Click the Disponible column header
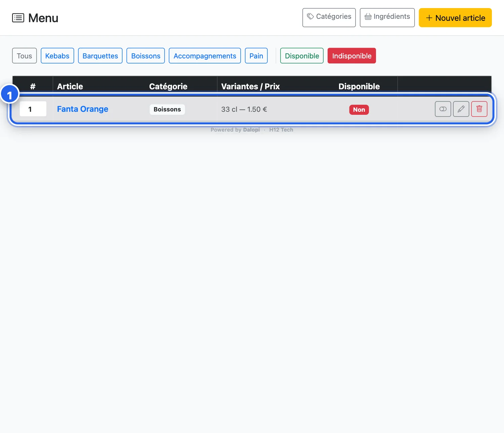The height and width of the screenshot is (433, 504). pyautogui.click(x=359, y=87)
